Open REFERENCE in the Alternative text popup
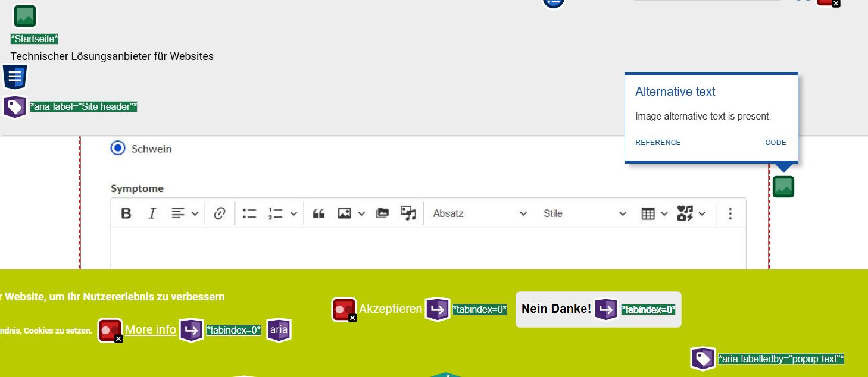 coord(657,142)
